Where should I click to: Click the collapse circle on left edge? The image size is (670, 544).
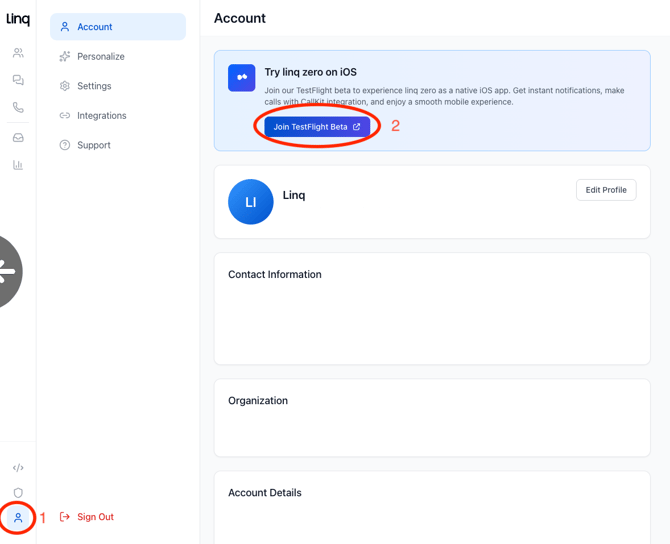(8, 271)
